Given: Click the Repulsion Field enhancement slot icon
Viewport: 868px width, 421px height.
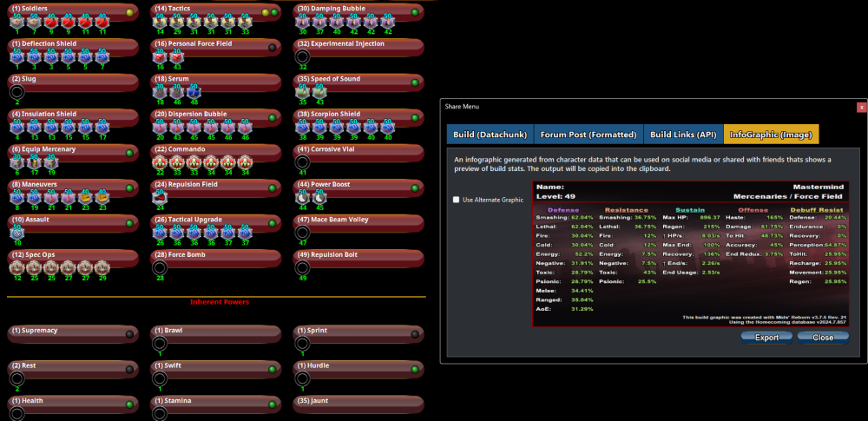Looking at the screenshot, I should click(x=160, y=197).
